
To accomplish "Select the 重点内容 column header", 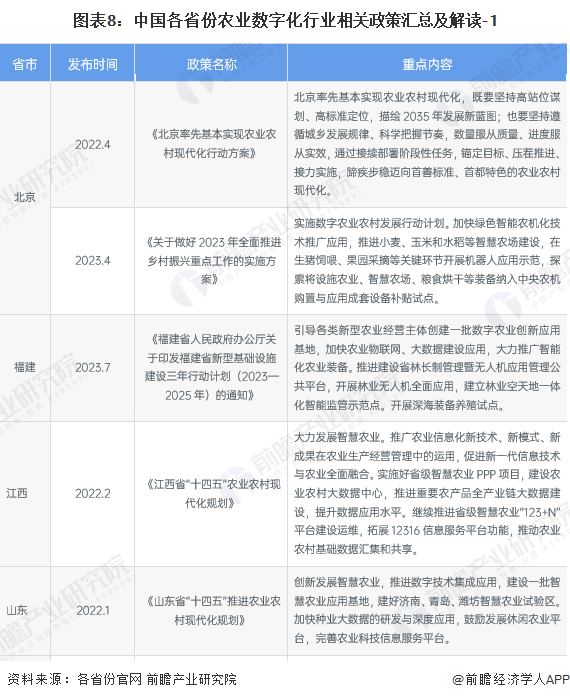I will point(427,64).
